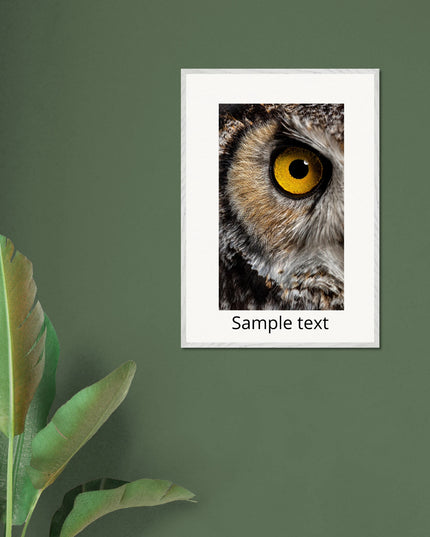Select the word "text" in the caption
430x537 pixels.
point(313,324)
